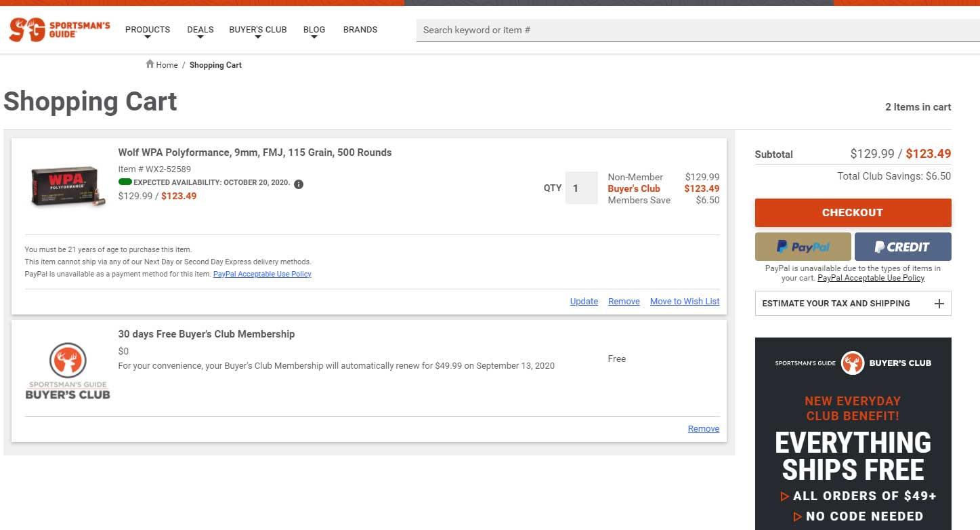Click the Buyer's Club deer logo in the cart
This screenshot has height=530, width=980.
click(x=68, y=371)
